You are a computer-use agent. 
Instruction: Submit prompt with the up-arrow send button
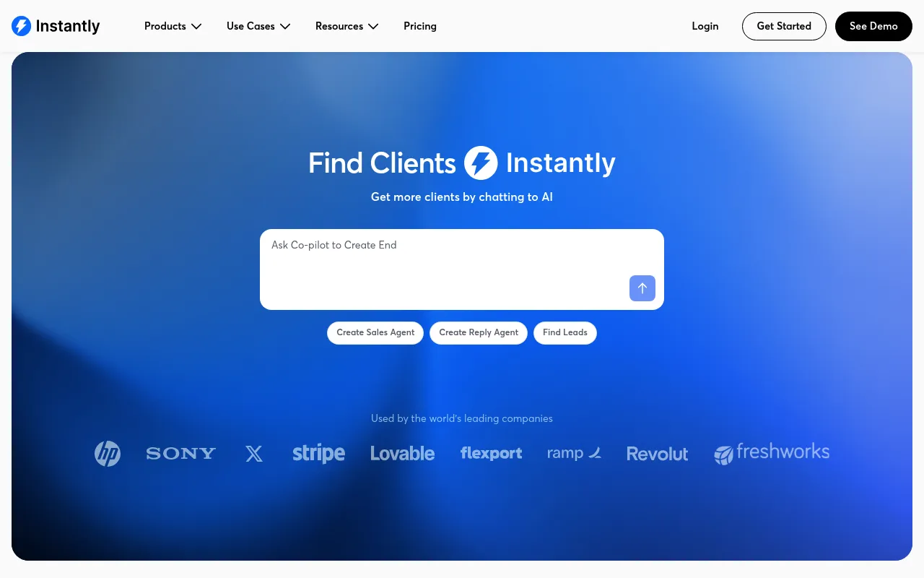point(642,288)
